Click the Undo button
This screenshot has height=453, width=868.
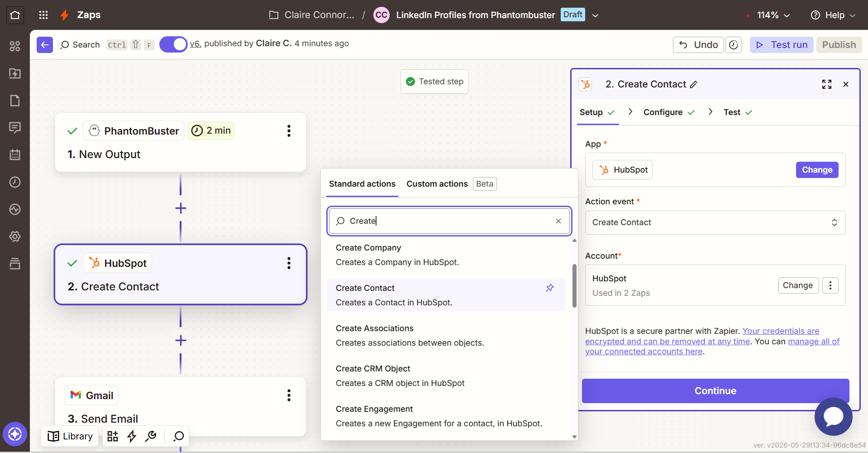[x=698, y=45]
